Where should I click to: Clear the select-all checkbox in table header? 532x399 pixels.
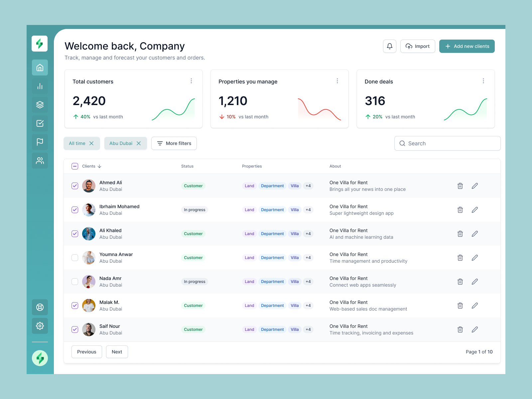coord(74,166)
